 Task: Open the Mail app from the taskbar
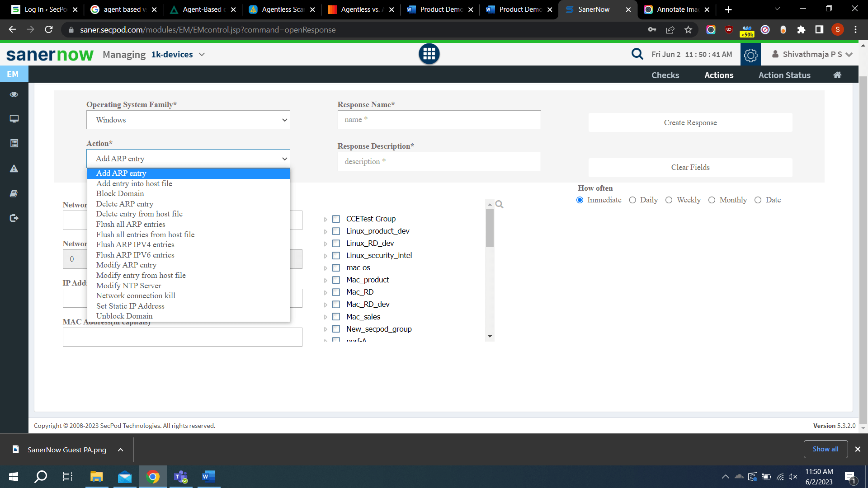[125, 477]
